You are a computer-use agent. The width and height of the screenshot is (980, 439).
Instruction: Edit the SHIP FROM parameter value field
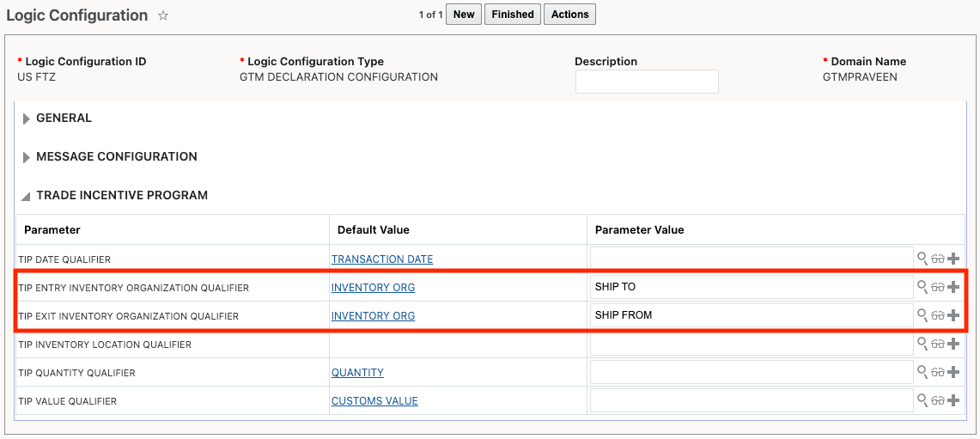(x=752, y=315)
